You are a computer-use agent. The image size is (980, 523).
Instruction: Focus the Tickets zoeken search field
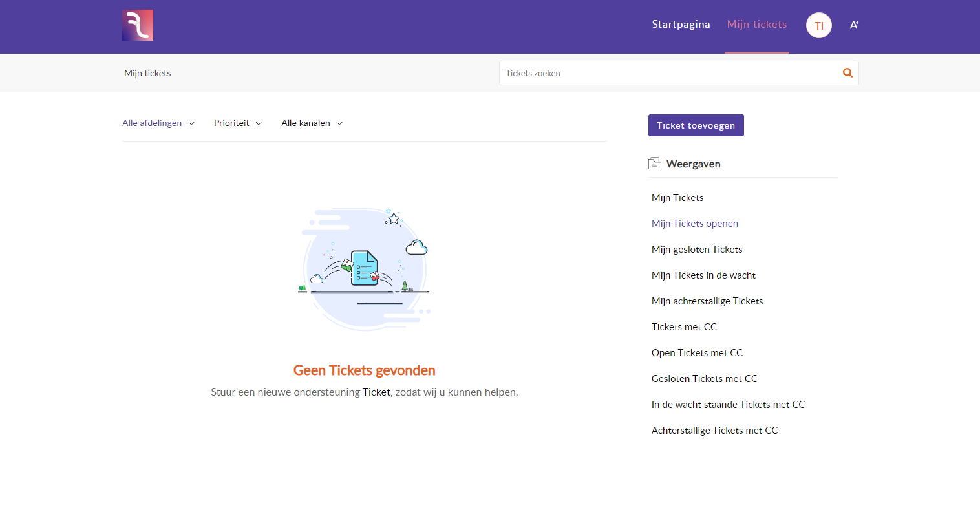(x=669, y=74)
